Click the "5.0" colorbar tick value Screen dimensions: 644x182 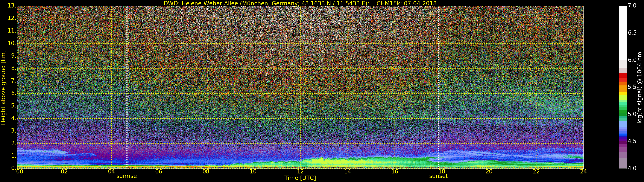[632, 114]
